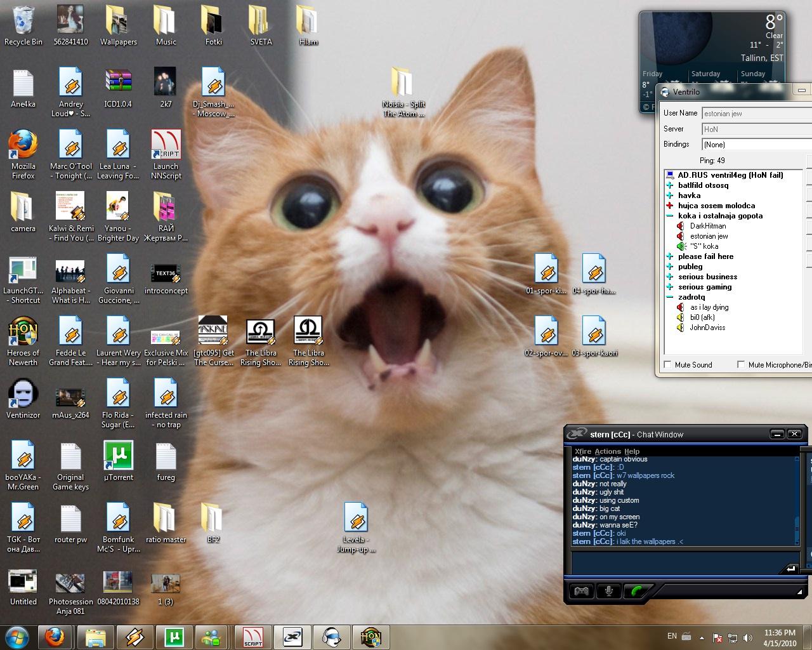The image size is (812, 650).
Task: Open the Bindings dropdown in Ventrilo
Action: pos(756,145)
